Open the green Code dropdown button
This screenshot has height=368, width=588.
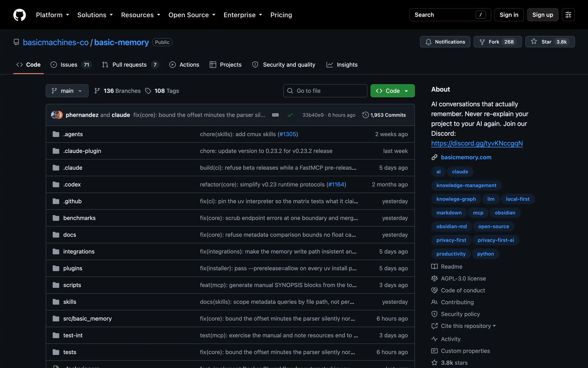tap(392, 91)
